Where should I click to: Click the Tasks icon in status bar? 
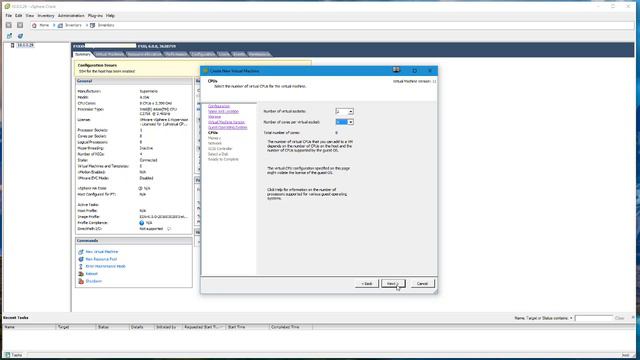[7, 355]
